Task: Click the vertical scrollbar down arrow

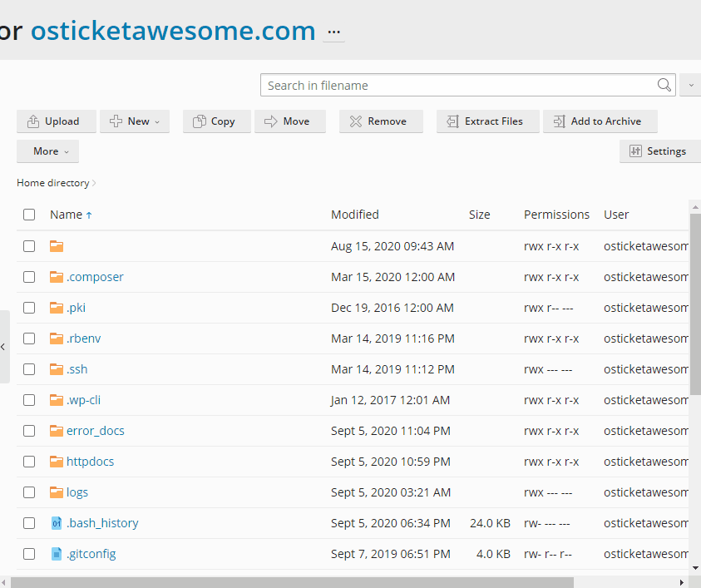Action: [695, 568]
